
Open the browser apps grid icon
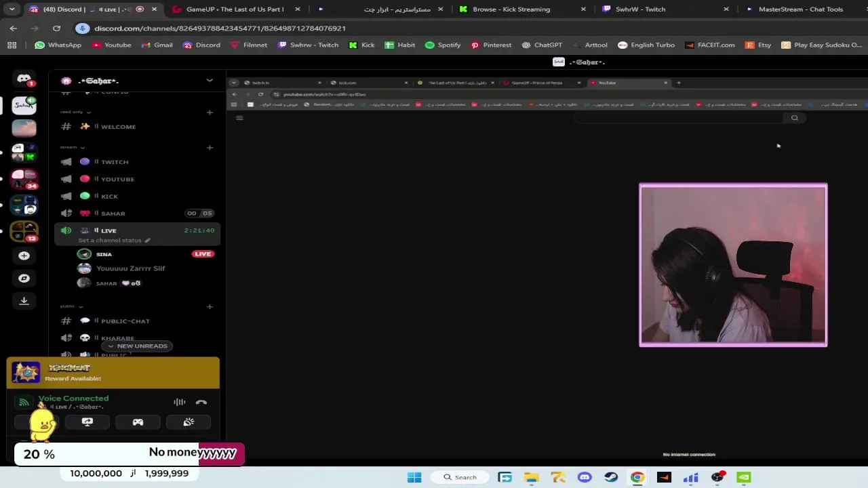12,45
